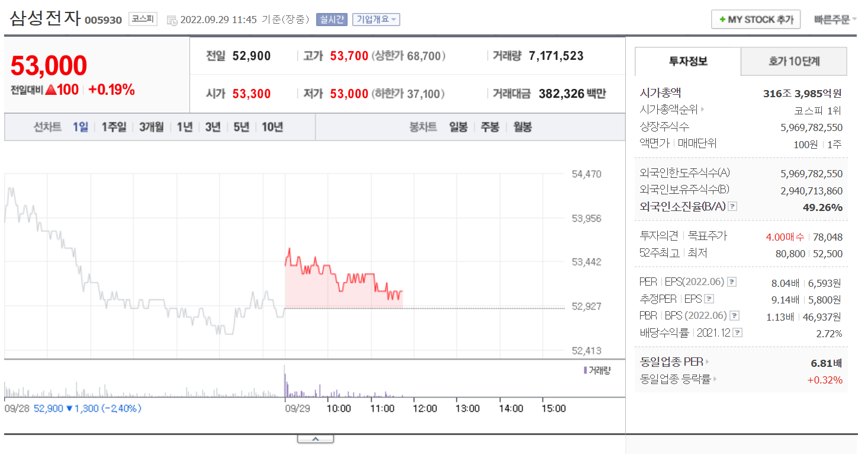This screenshot has width=868, height=454.
Task: Click the MY STOCK 추가 button
Action: pyautogui.click(x=756, y=20)
